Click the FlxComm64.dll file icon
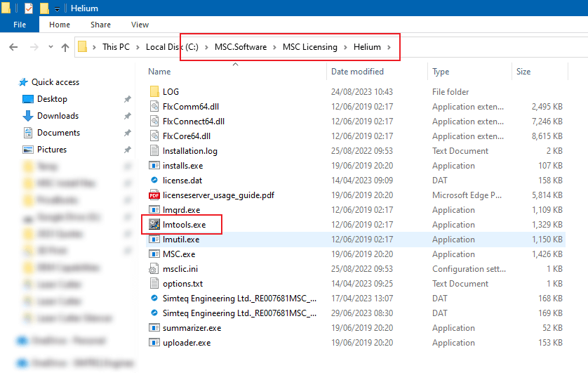Screen dimensions: 588x373 click(154, 107)
